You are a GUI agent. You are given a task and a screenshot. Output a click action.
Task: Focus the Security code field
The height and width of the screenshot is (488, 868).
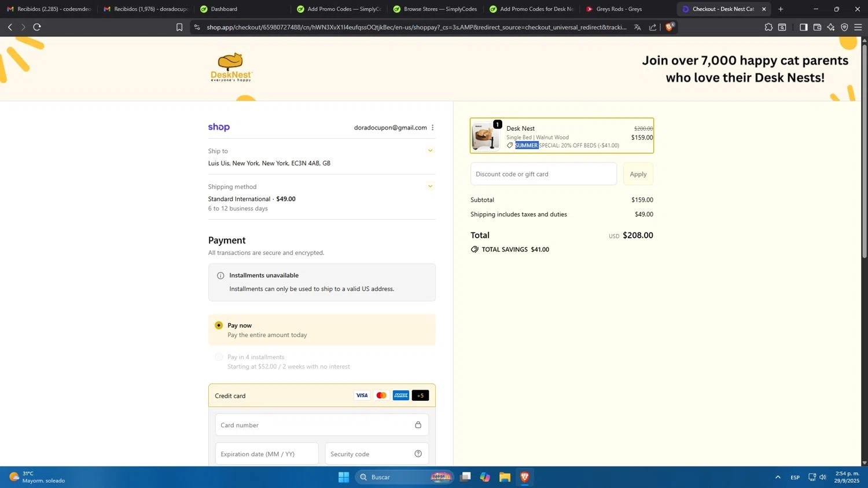(x=377, y=454)
